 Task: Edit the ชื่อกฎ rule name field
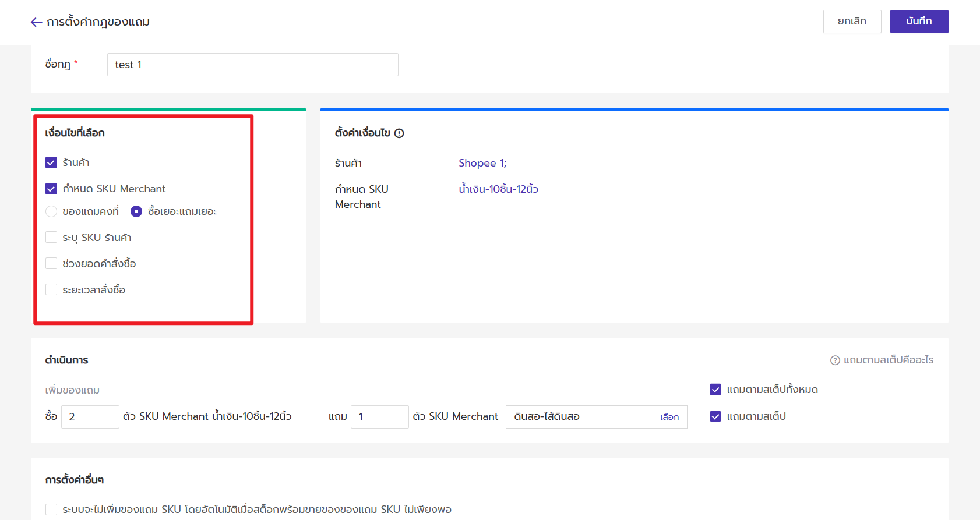point(252,65)
